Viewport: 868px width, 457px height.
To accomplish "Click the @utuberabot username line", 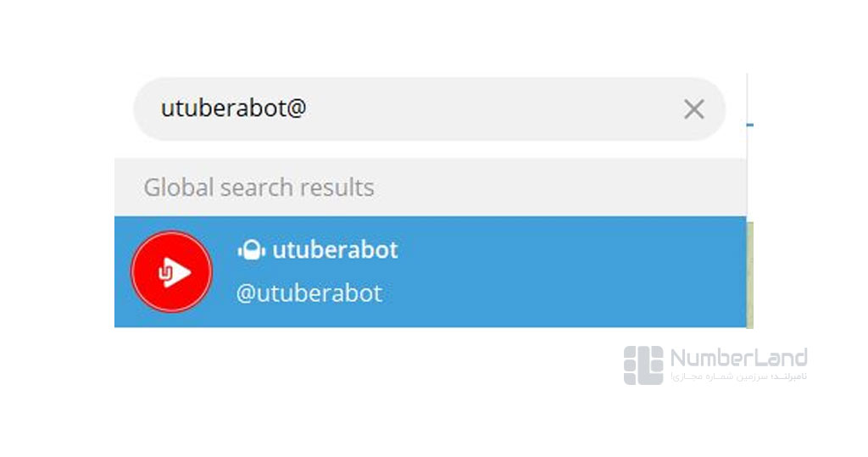I will pyautogui.click(x=309, y=293).
